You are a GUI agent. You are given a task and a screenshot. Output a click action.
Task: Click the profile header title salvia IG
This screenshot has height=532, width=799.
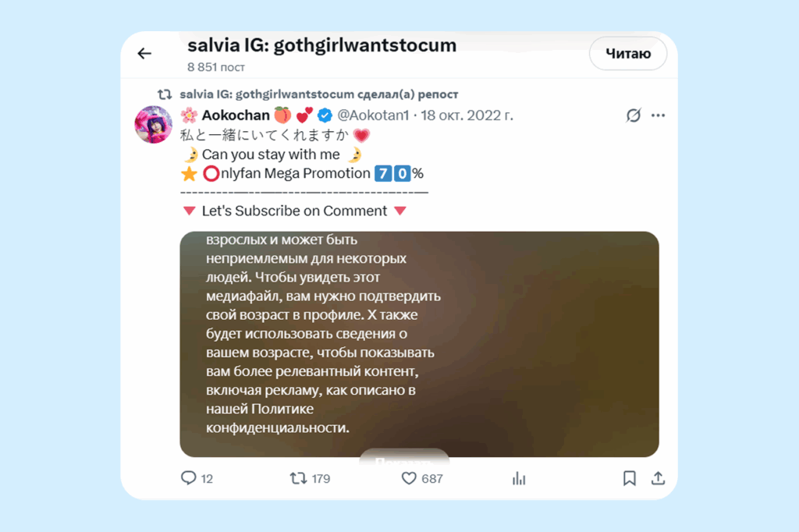322,45
